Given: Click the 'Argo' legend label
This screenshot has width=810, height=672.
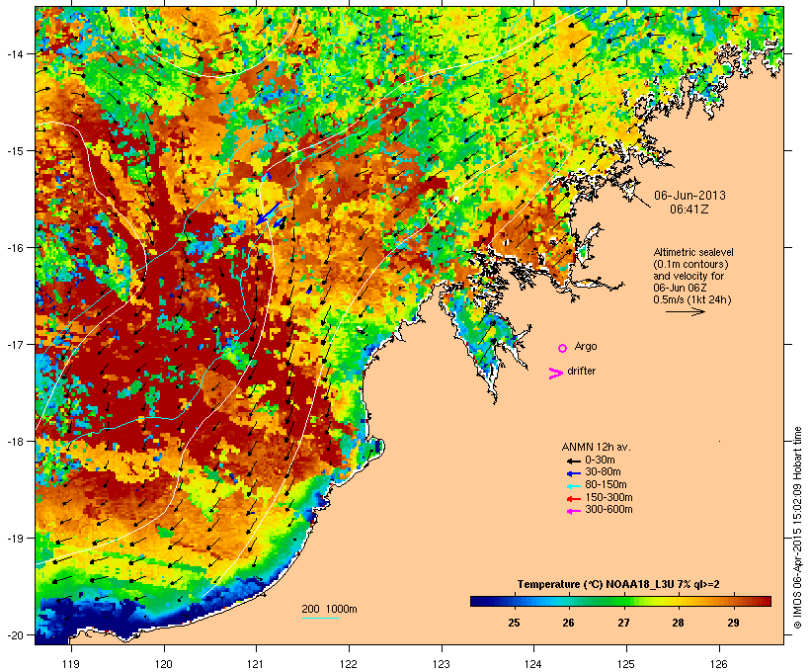Looking at the screenshot, I should pyautogui.click(x=586, y=346).
